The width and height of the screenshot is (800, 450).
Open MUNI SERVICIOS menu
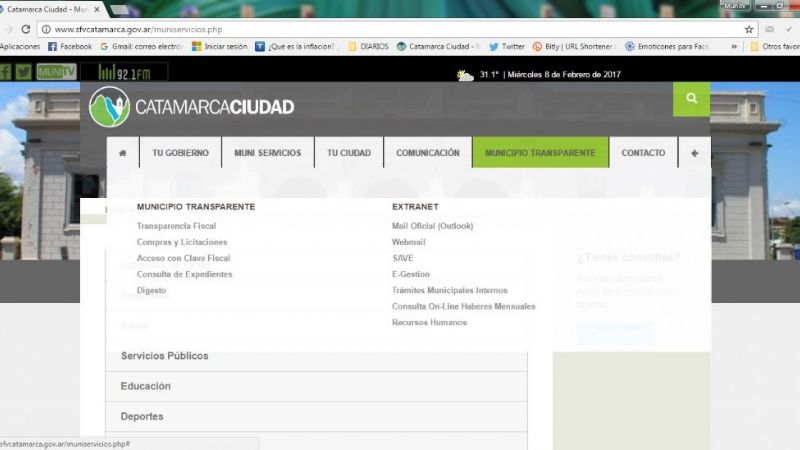268,153
